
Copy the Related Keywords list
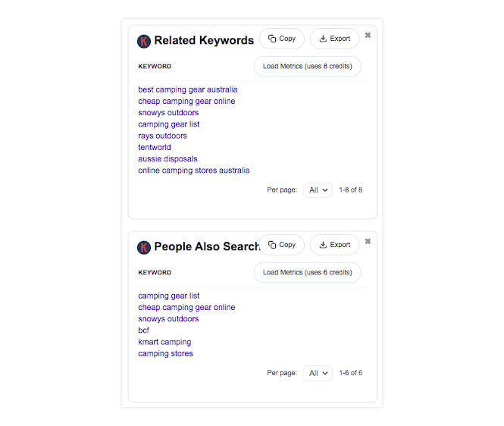point(282,39)
